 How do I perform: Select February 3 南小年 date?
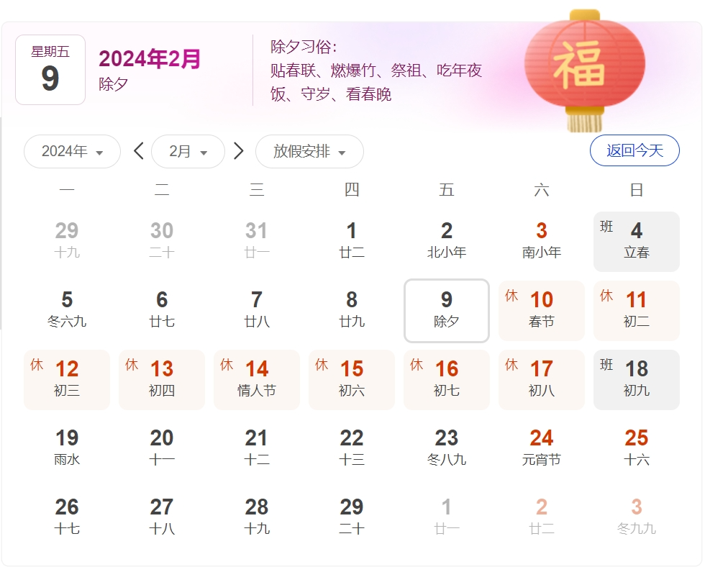click(x=542, y=242)
